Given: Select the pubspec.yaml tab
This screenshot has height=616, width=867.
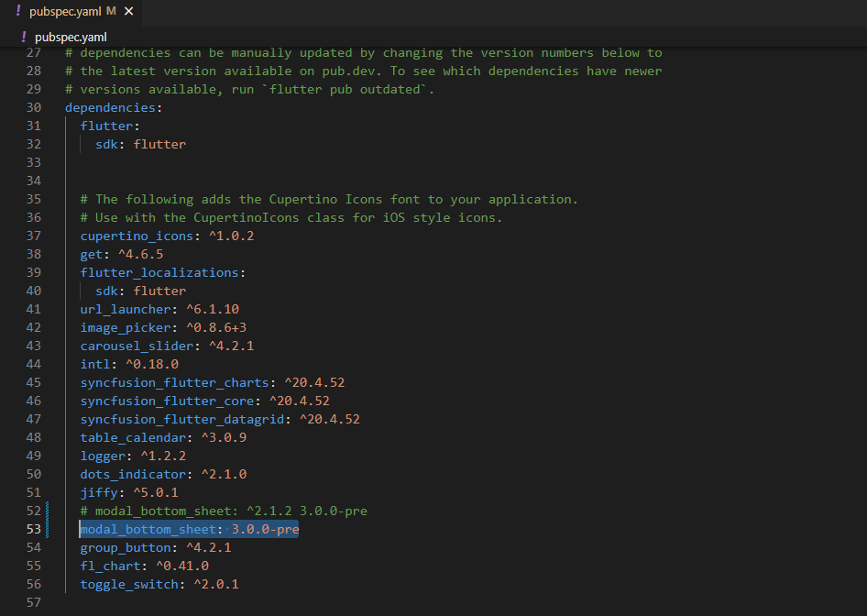Looking at the screenshot, I should coord(71,12).
